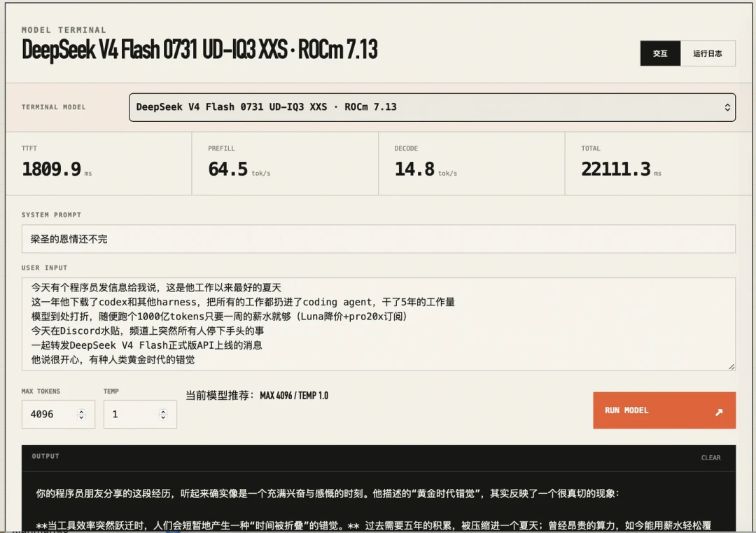Click the input line mentioning Discord水贴
The height and width of the screenshot is (533, 756).
tap(148, 331)
